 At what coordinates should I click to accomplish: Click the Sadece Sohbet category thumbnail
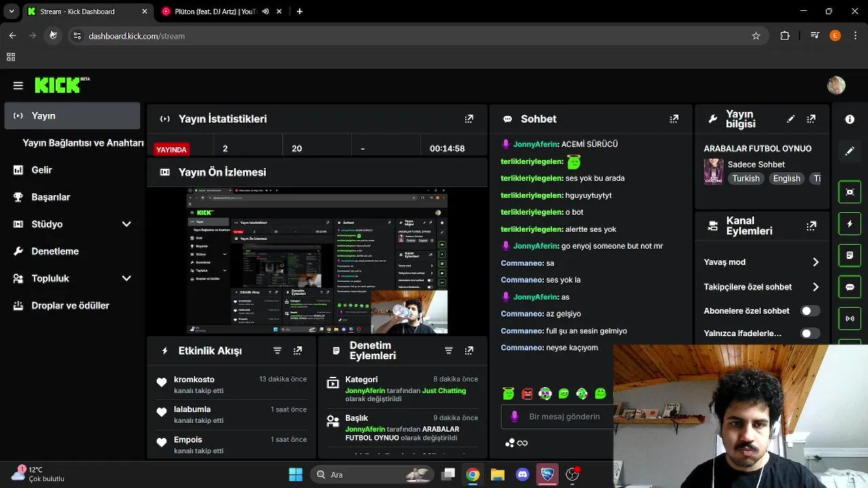(x=713, y=171)
